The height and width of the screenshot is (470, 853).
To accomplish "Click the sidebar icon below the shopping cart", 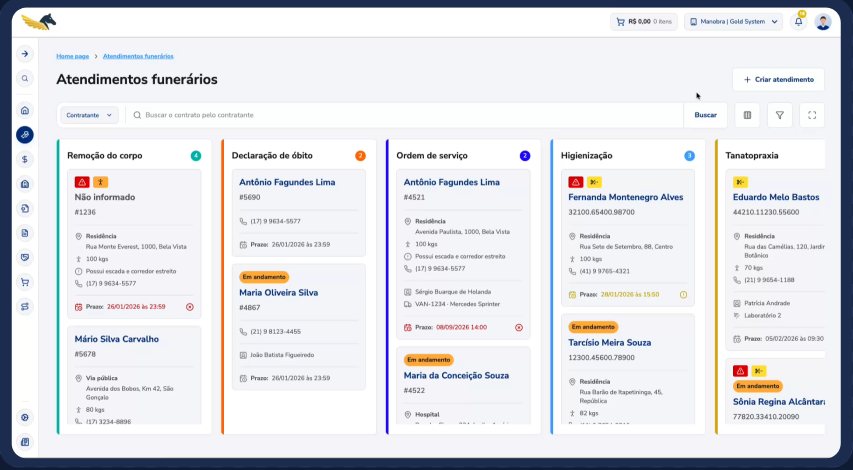I will click(24, 306).
